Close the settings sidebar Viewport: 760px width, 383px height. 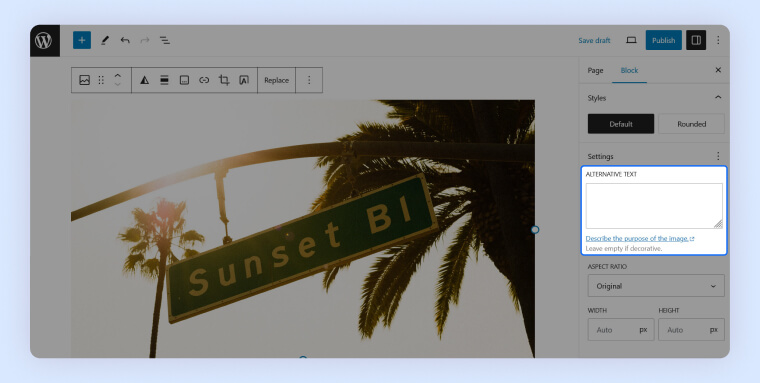(718, 70)
